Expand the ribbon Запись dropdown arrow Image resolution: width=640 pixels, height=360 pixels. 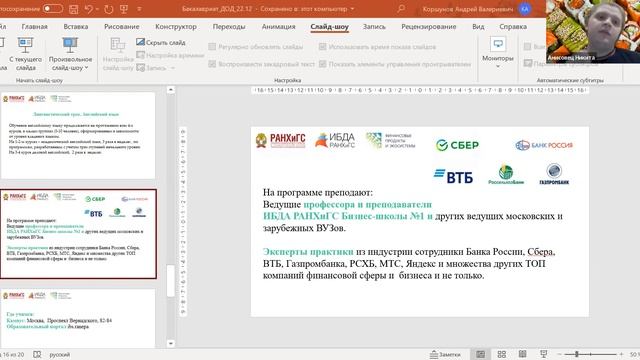click(173, 68)
